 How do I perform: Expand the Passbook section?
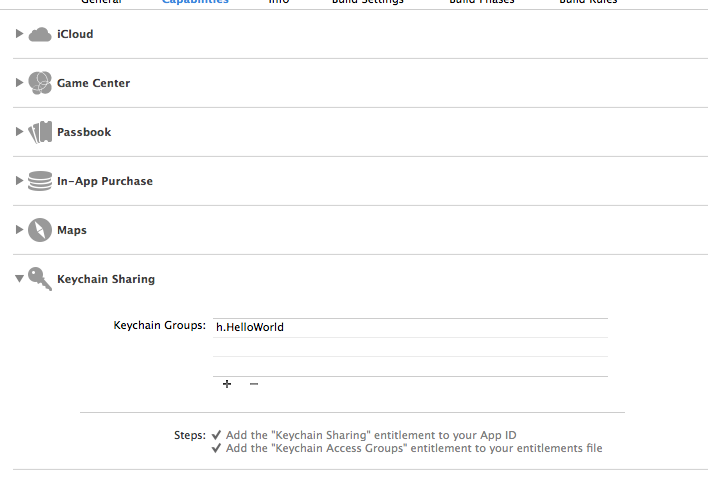click(x=19, y=131)
